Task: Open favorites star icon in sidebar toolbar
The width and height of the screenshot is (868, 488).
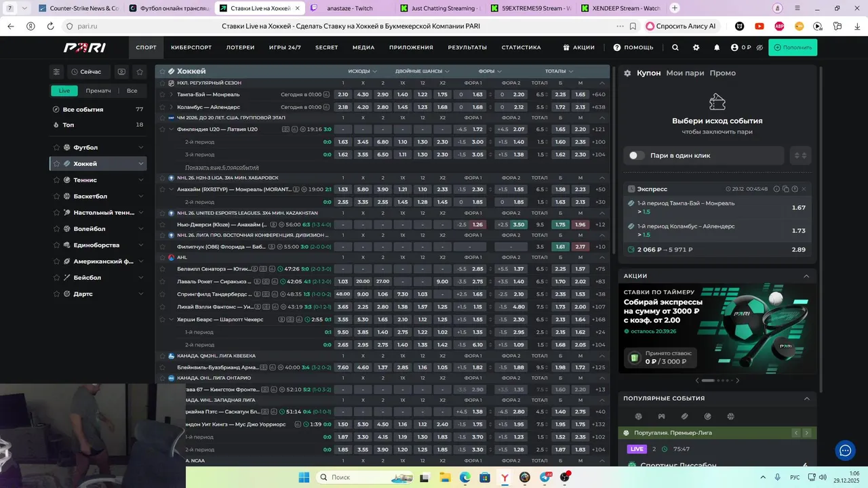Action: [x=140, y=71]
